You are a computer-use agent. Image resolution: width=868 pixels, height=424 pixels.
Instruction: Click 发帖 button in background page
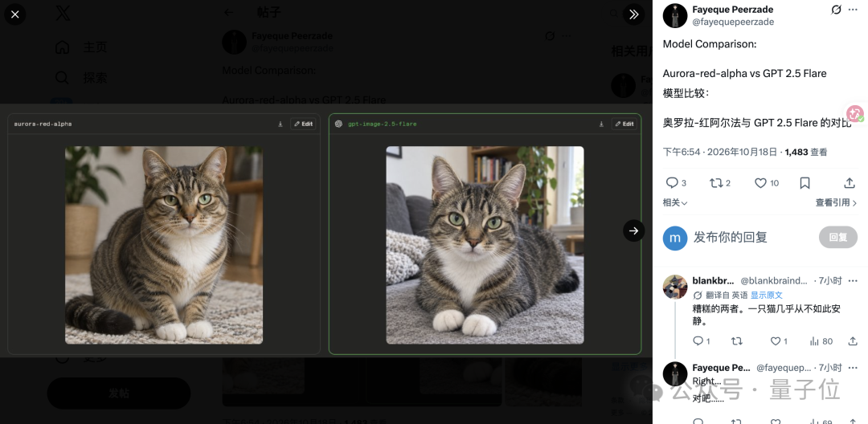pyautogui.click(x=119, y=393)
